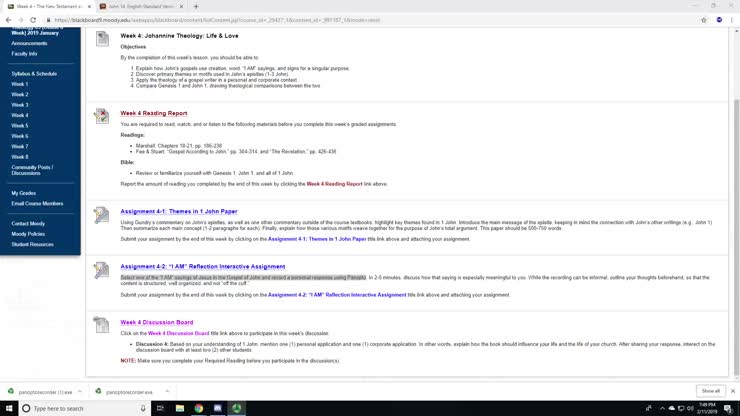
Task: Click the Week 4 Johannine Theology document icon
Action: (x=101, y=39)
